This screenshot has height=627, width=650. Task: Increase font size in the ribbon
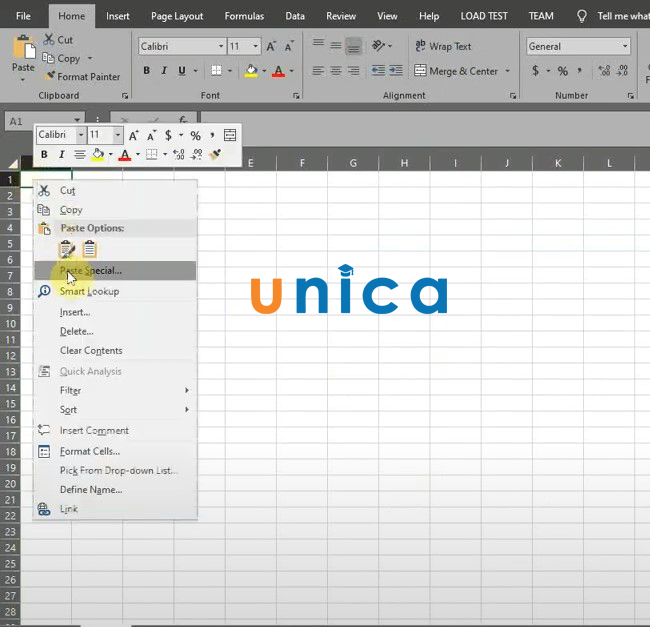tap(271, 46)
